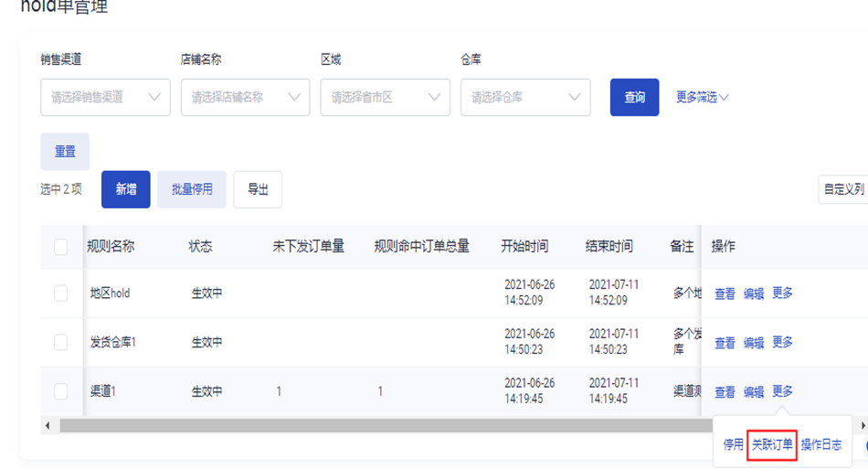Screen dimensions: 868x469
Task: Click the 结束时间 column header
Action: pyautogui.click(x=609, y=247)
